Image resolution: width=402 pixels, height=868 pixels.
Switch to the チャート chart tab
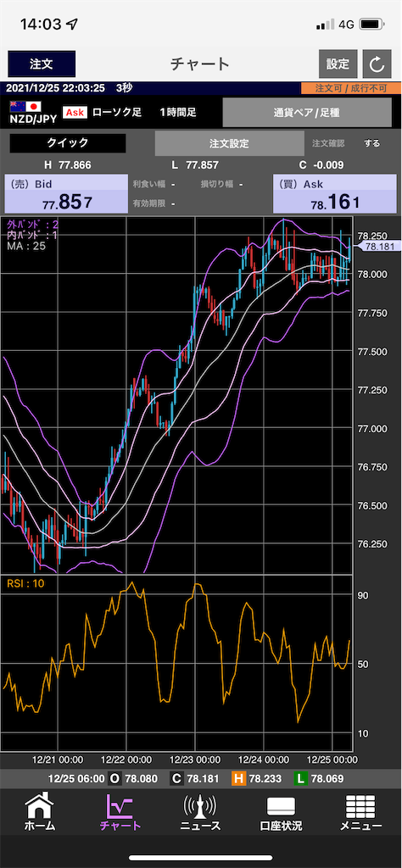click(120, 811)
